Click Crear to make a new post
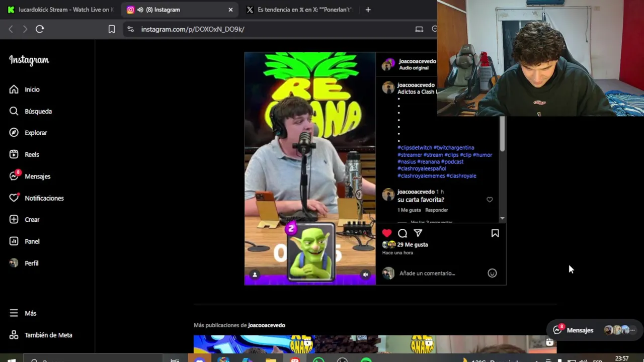 [24, 219]
